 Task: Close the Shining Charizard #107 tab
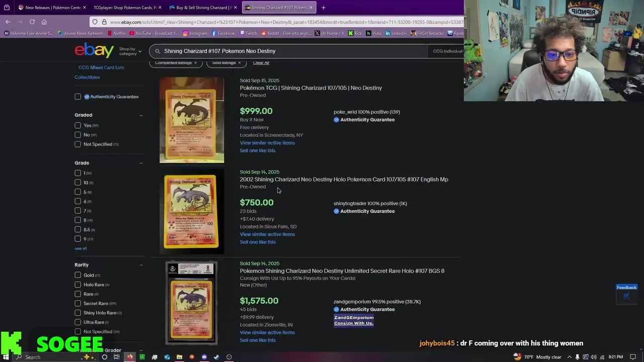click(x=311, y=8)
